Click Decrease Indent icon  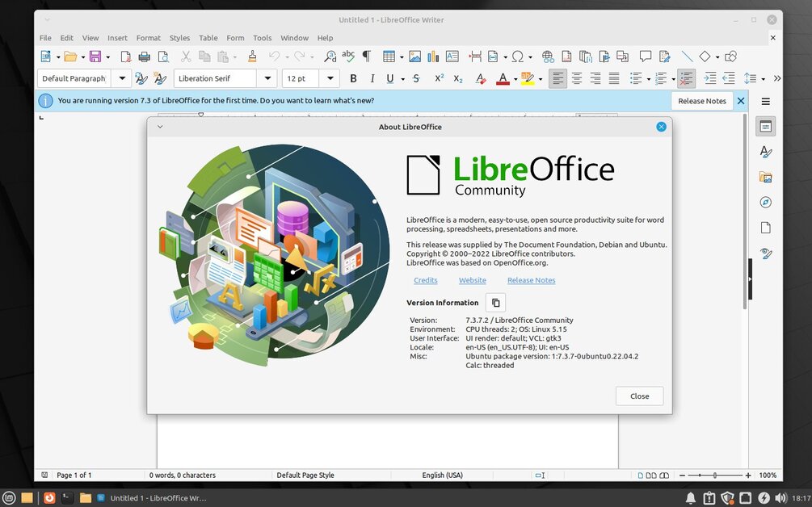coord(729,78)
